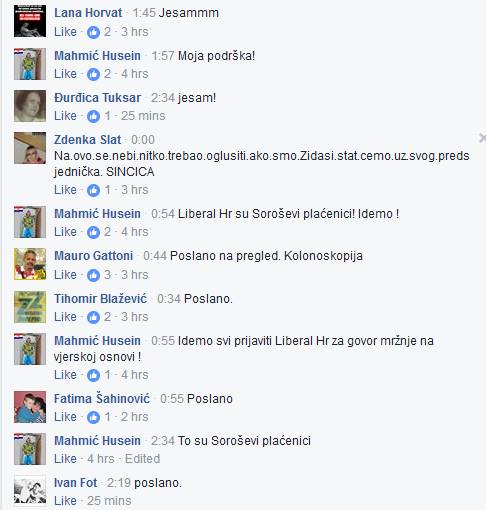Jump to video timestamp 0:44

(x=155, y=256)
